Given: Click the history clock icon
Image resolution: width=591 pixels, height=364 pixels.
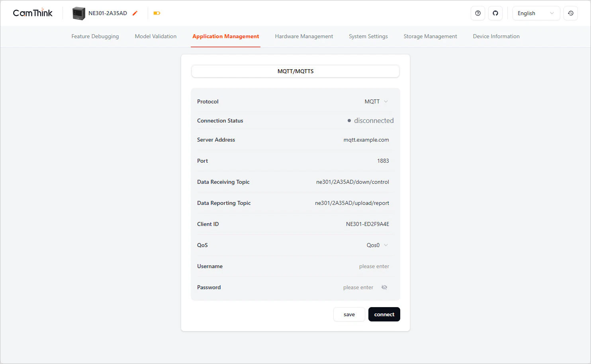Looking at the screenshot, I should click(x=571, y=13).
